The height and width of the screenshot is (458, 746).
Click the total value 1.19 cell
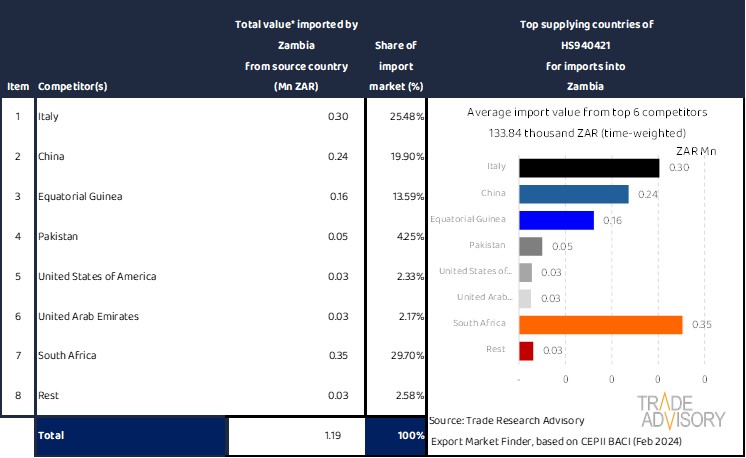coord(297,436)
